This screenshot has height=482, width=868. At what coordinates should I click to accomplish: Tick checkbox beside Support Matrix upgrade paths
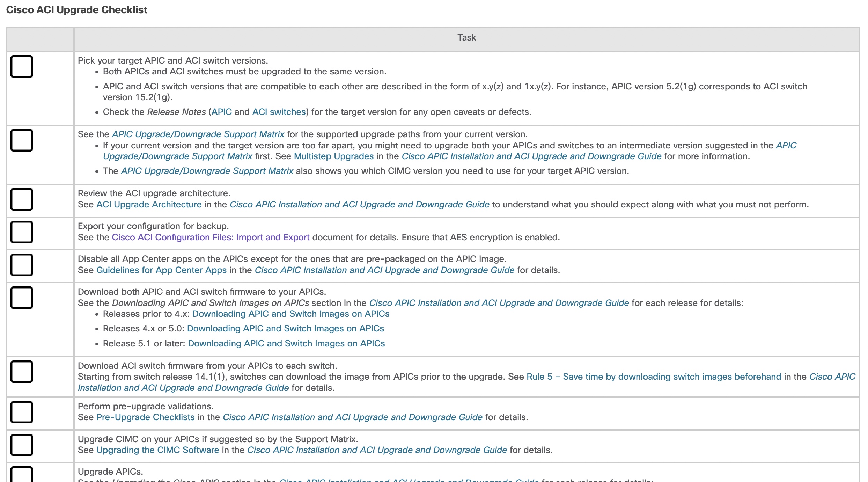coord(22,140)
